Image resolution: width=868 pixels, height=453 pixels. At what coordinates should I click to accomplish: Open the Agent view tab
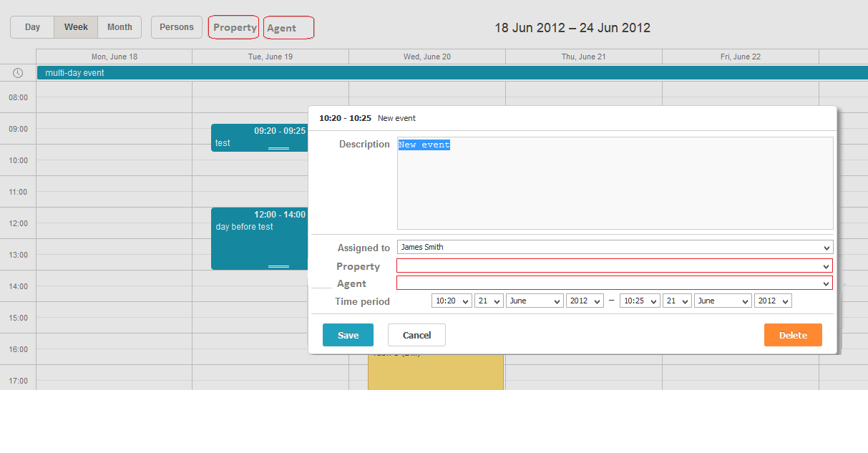(289, 28)
